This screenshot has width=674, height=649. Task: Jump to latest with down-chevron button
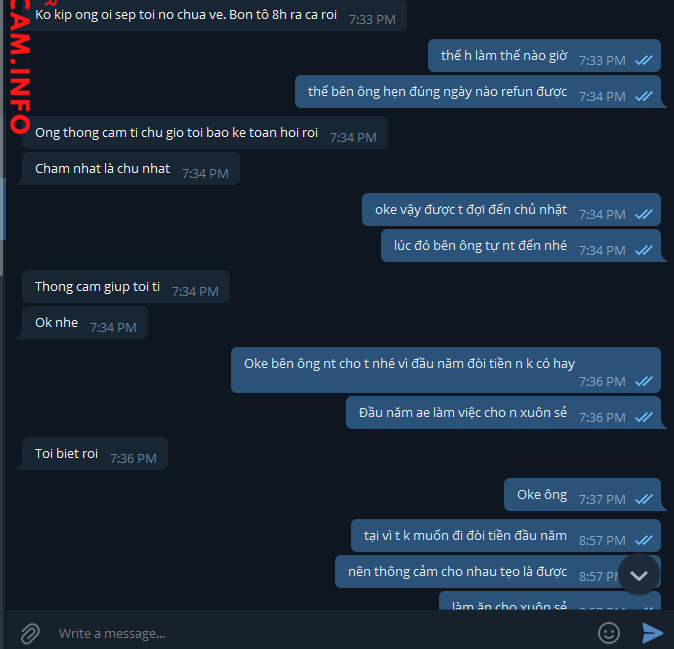[x=639, y=575]
